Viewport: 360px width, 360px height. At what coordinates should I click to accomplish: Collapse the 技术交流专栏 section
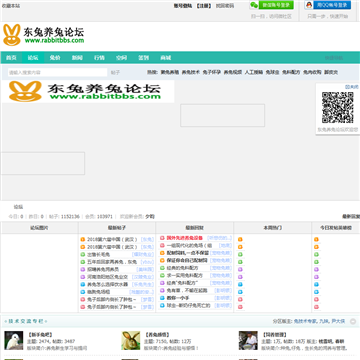coord(353,321)
